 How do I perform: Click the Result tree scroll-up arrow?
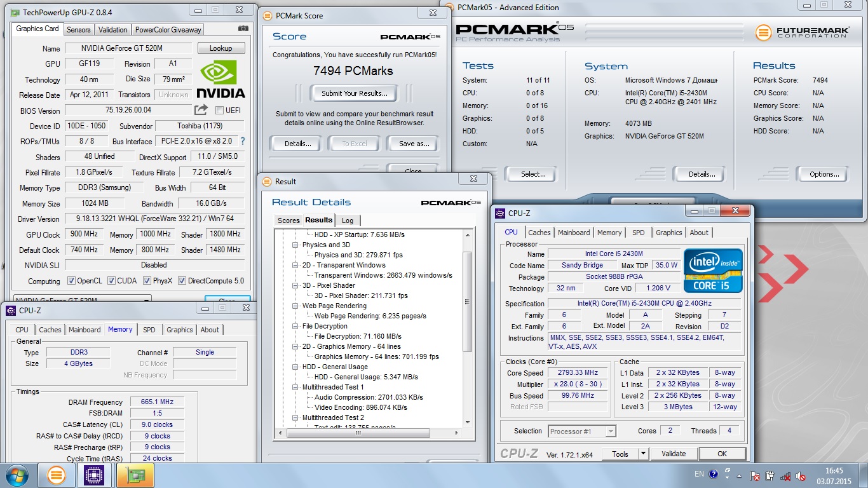468,236
